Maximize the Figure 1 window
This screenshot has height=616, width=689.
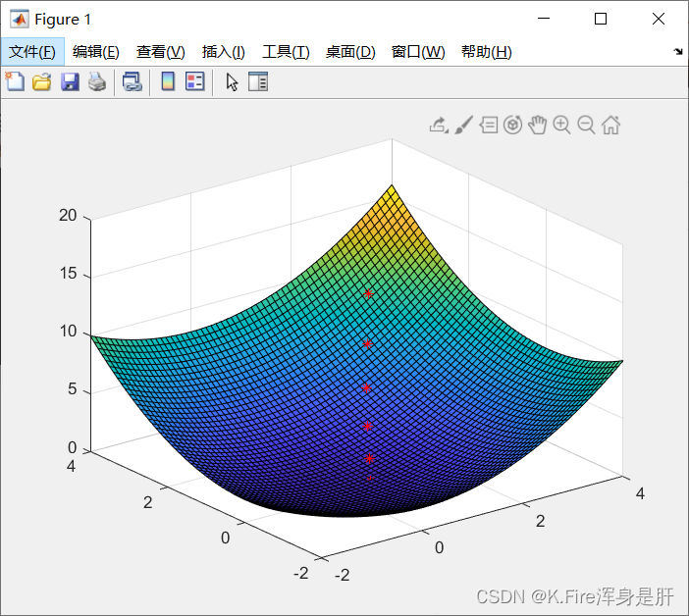point(601,19)
